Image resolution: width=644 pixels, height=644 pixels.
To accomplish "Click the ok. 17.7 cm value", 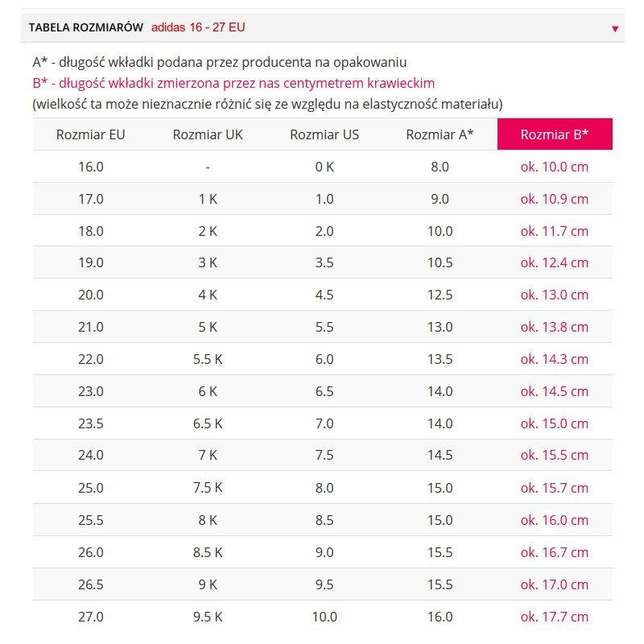I will coord(555,616).
